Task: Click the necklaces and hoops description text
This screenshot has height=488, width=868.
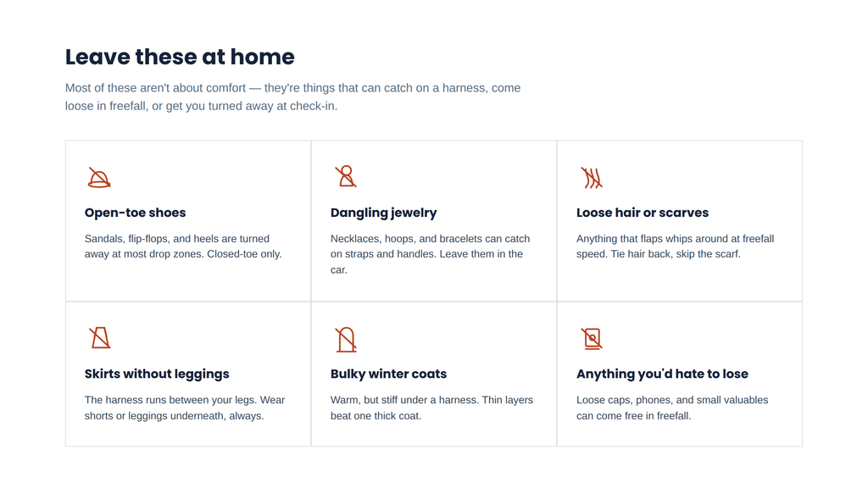Action: (430, 254)
